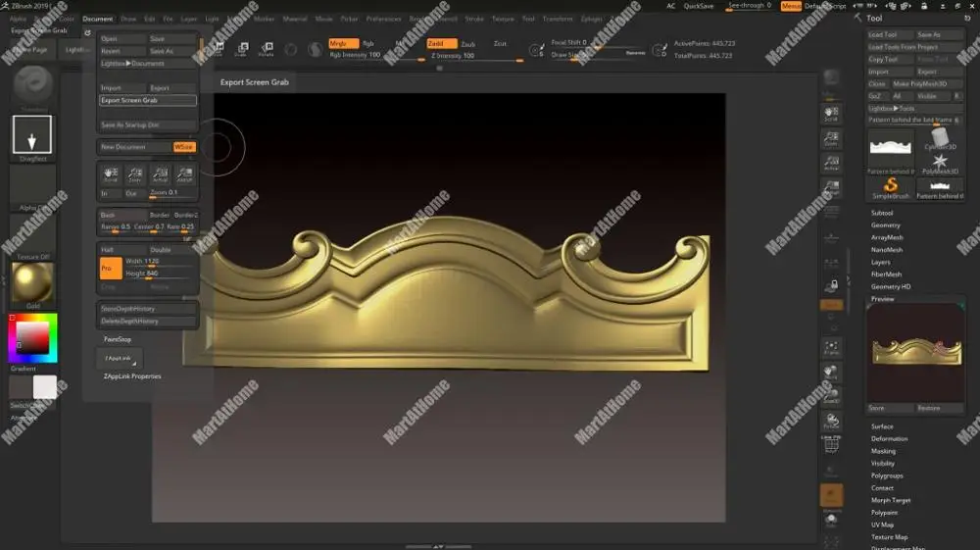The width and height of the screenshot is (980, 550).
Task: Open the Document menu
Action: tap(97, 19)
